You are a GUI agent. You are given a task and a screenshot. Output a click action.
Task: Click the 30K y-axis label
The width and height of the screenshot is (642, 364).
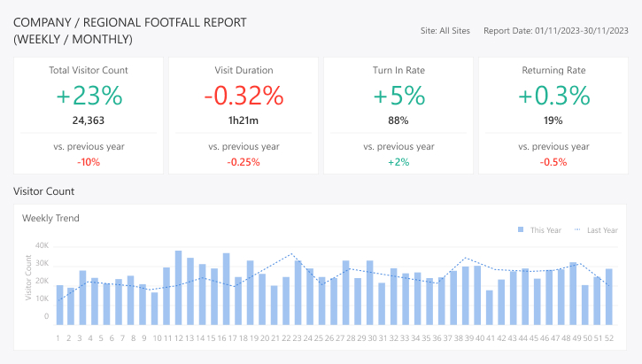[x=42, y=263]
